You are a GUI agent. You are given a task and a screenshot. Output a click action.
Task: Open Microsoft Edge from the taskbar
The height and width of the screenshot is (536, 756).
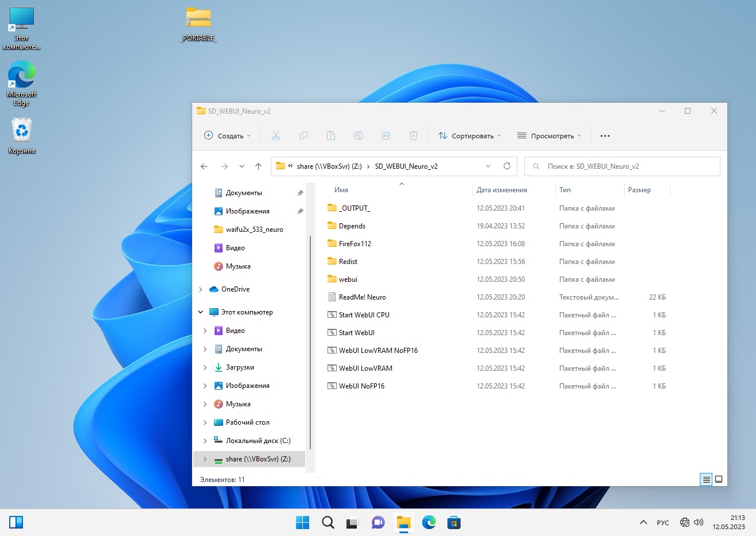click(x=429, y=523)
